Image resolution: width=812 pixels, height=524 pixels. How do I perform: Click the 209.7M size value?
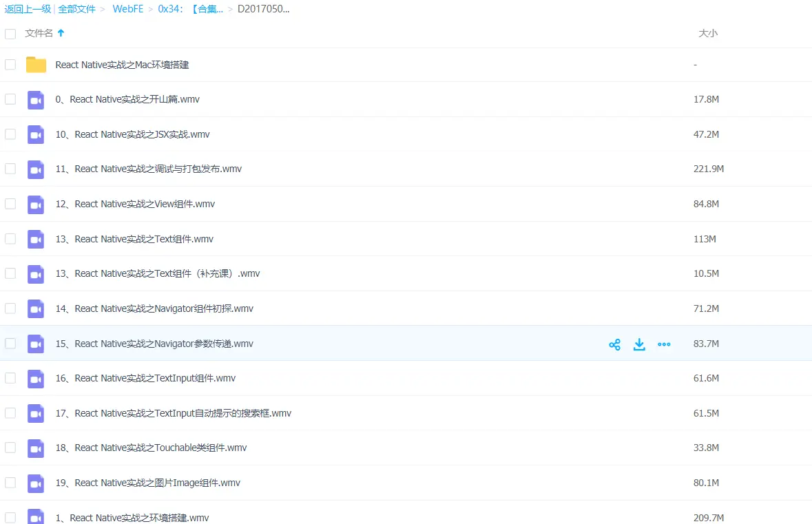tap(709, 517)
